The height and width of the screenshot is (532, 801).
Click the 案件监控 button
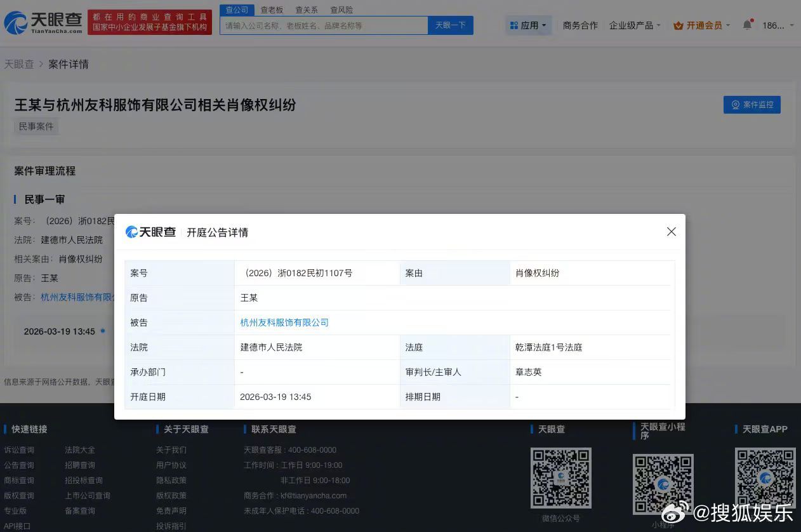click(x=751, y=105)
